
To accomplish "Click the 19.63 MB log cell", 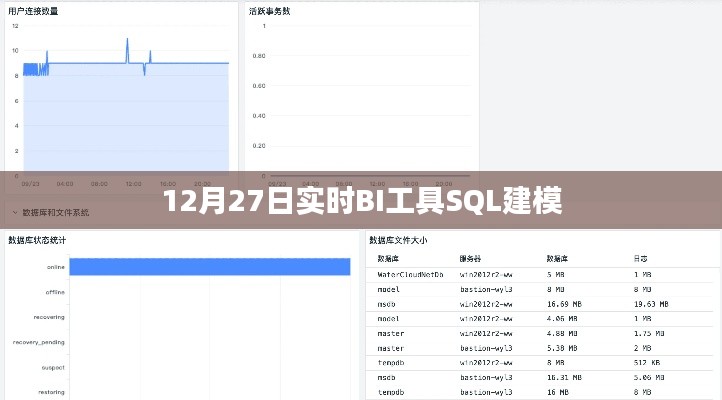I will [650, 303].
